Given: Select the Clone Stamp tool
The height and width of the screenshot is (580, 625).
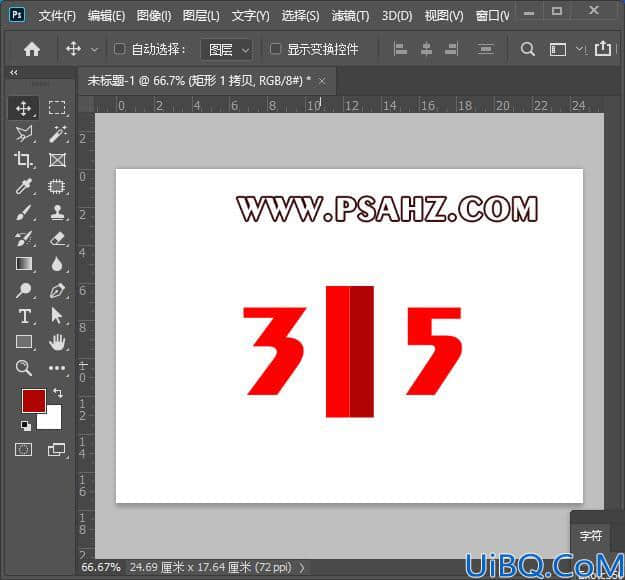Looking at the screenshot, I should [x=57, y=212].
